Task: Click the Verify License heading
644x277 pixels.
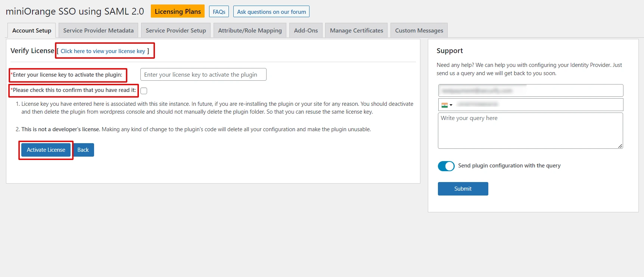Action: 32,50
